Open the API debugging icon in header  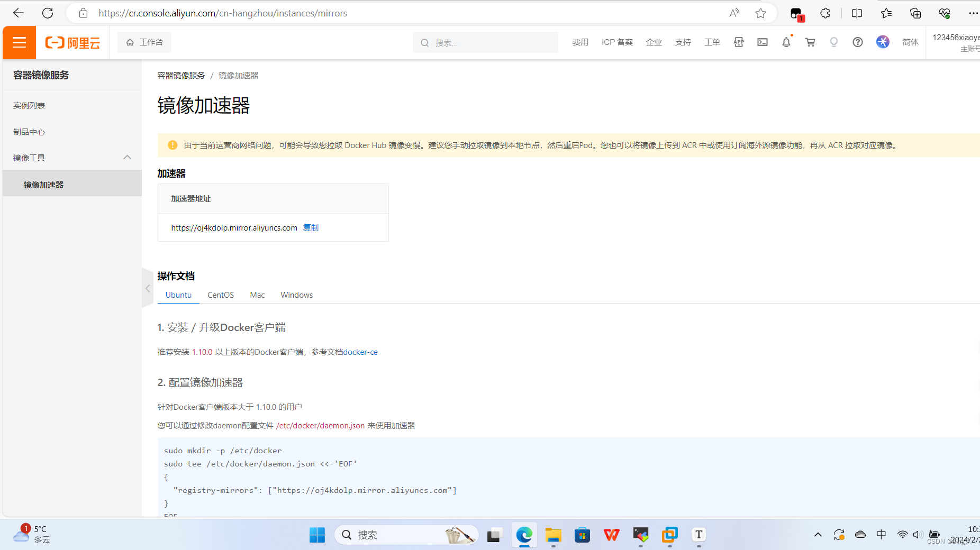pyautogui.click(x=739, y=42)
